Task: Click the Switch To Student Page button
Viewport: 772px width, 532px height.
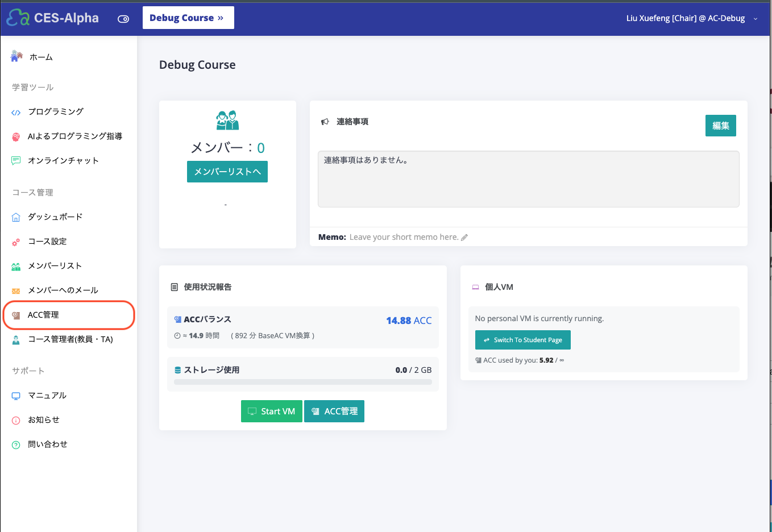Action: coord(523,340)
